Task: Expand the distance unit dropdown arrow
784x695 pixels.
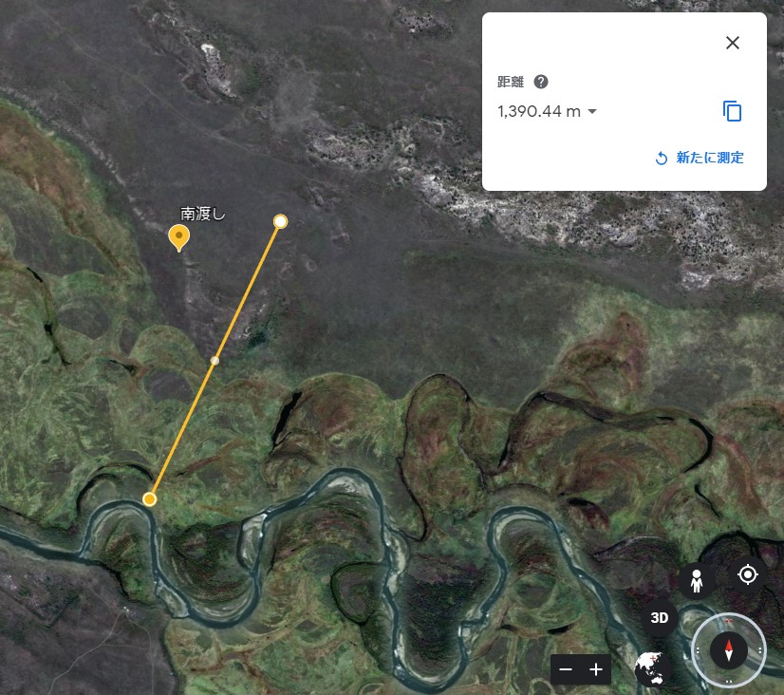Action: pos(592,111)
